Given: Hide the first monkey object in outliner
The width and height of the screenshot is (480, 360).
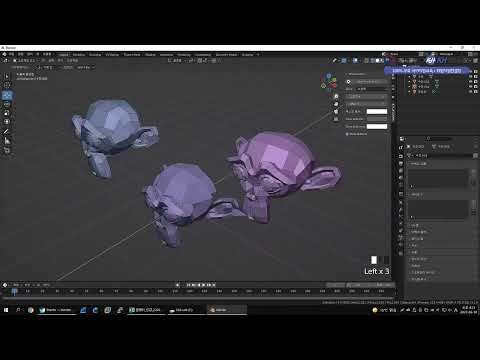Looking at the screenshot, I should pos(471,81).
